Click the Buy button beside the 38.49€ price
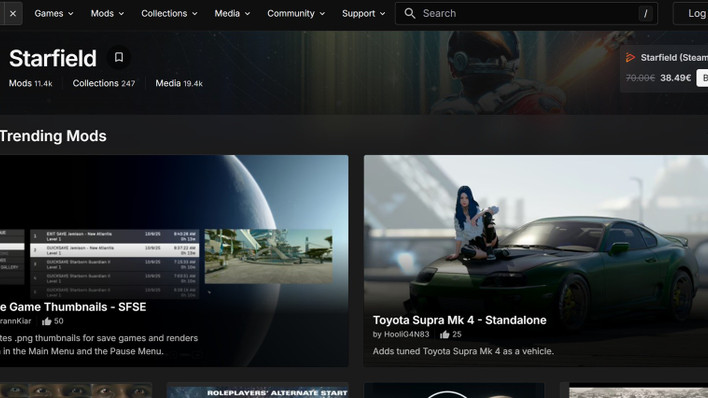708x398 pixels. point(702,78)
